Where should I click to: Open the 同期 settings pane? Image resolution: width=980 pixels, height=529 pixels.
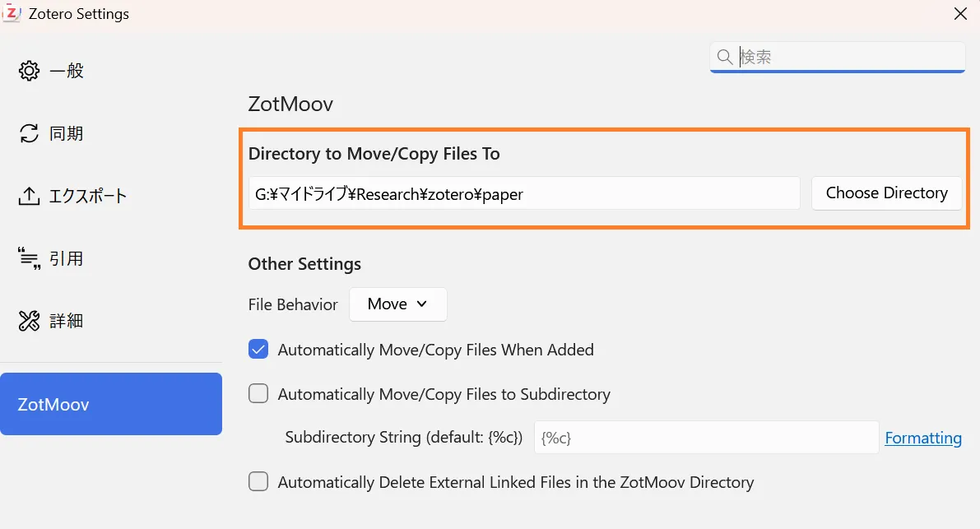pos(66,133)
